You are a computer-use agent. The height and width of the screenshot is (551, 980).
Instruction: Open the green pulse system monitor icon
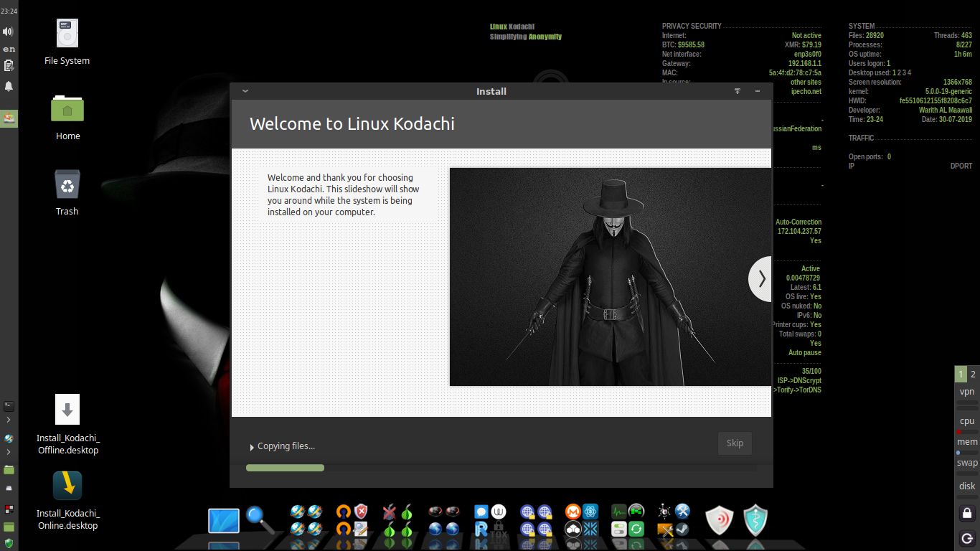point(618,512)
